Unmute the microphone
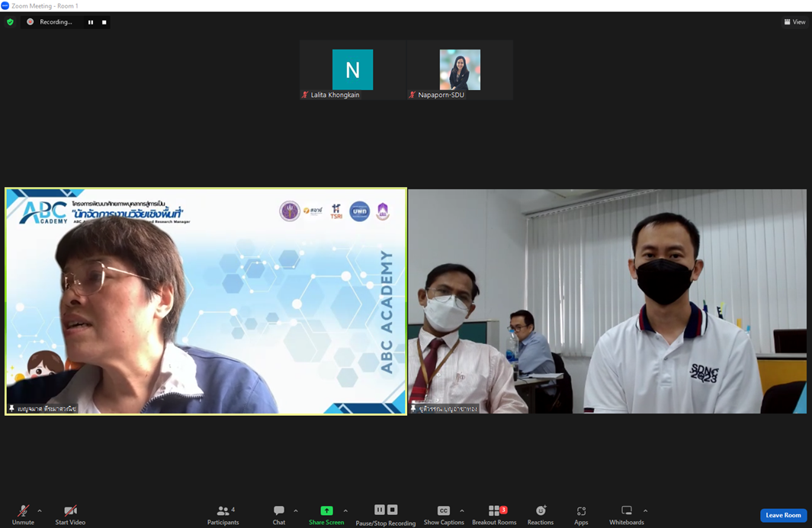Screen dimensions: 812x528 click(x=23, y=514)
